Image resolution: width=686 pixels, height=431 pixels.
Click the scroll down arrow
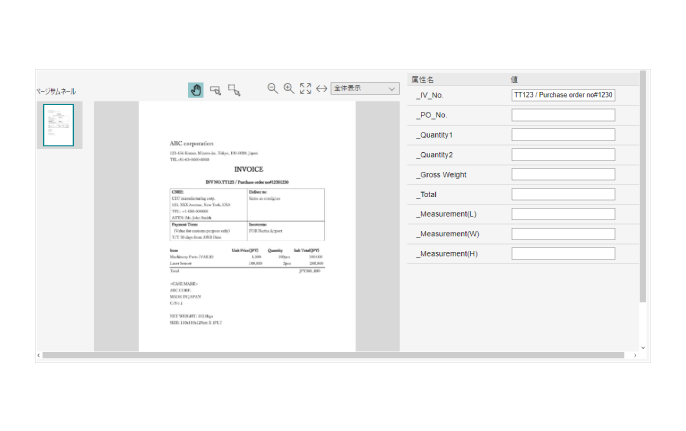pos(643,348)
